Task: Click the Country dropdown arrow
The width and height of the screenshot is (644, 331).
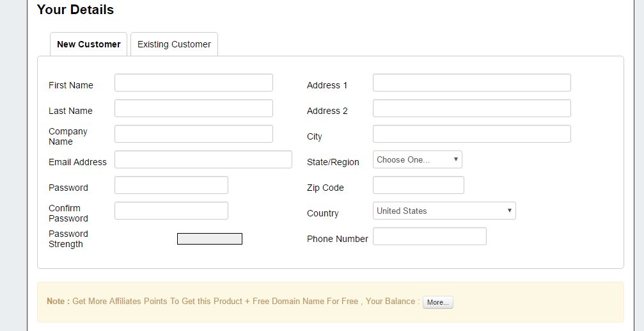Action: coord(509,211)
